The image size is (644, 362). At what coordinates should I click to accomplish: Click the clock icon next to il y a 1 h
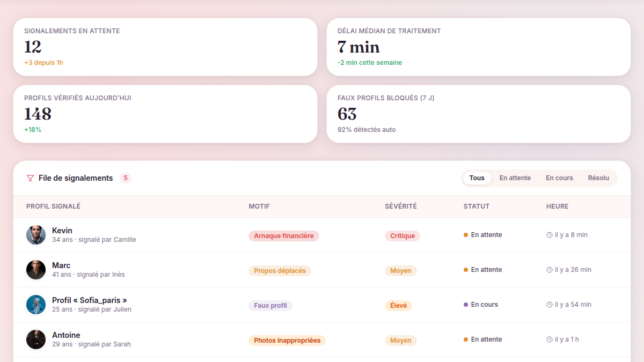click(550, 339)
